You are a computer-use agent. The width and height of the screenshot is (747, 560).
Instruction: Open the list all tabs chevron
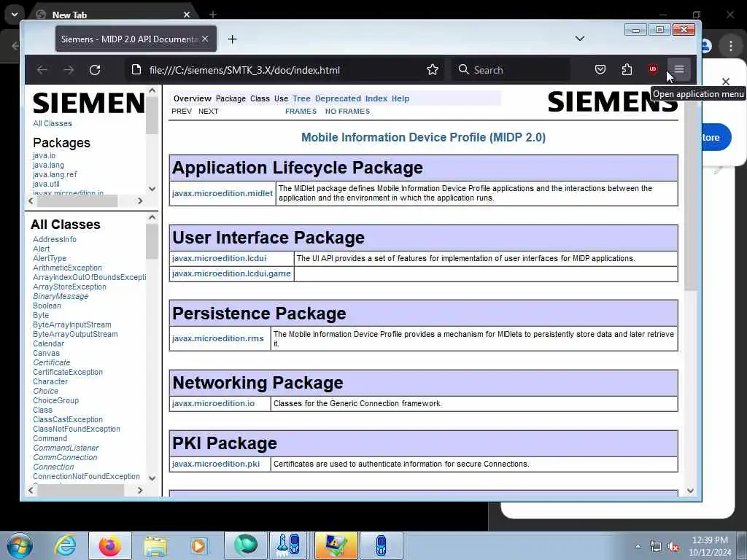tap(580, 39)
